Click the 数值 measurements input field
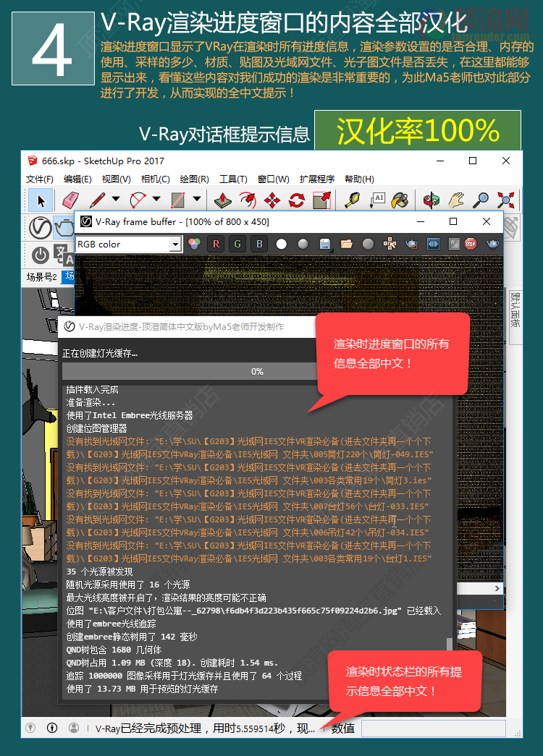Viewport: 543px width, 756px height. (x=434, y=728)
